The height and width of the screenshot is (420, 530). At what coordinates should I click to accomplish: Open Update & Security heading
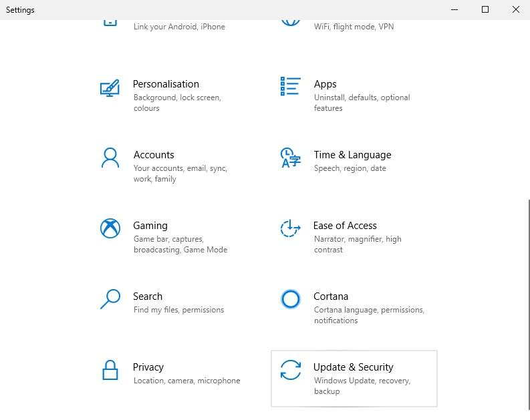coord(354,367)
